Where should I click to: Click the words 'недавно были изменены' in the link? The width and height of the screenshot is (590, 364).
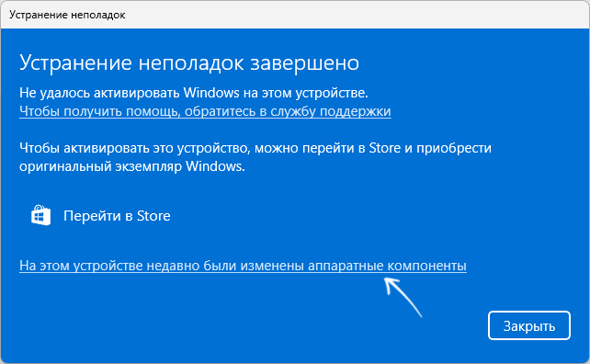pos(225,266)
